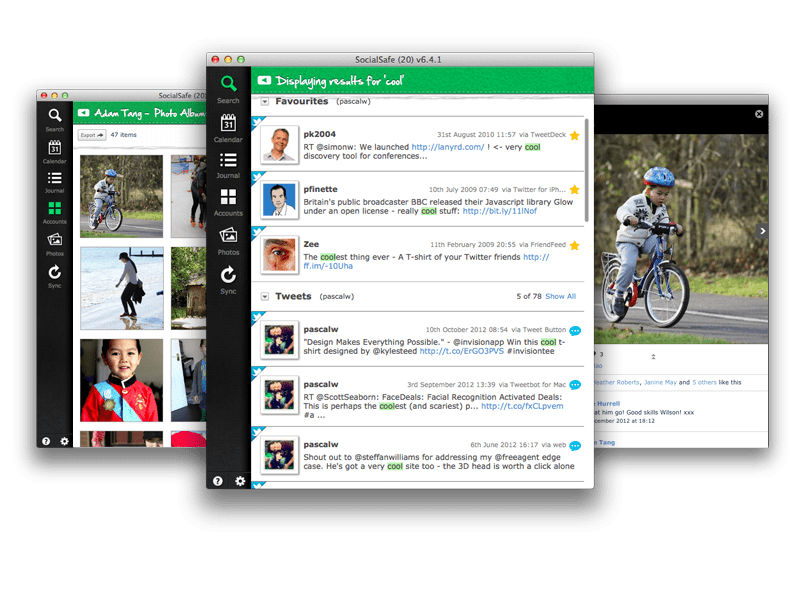Click help icon in the left Photo Album window
800x600 pixels.
(x=46, y=441)
